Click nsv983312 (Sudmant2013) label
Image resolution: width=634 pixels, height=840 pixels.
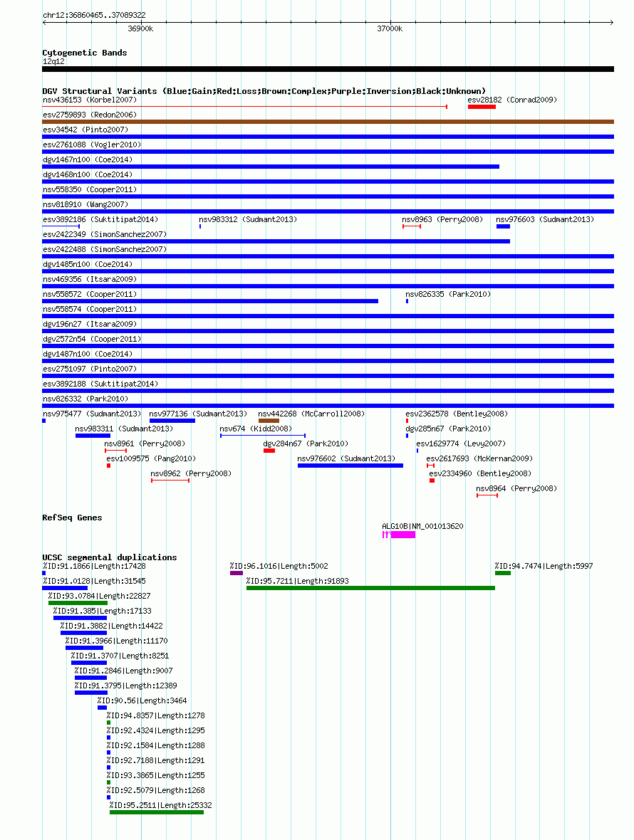coord(248,220)
